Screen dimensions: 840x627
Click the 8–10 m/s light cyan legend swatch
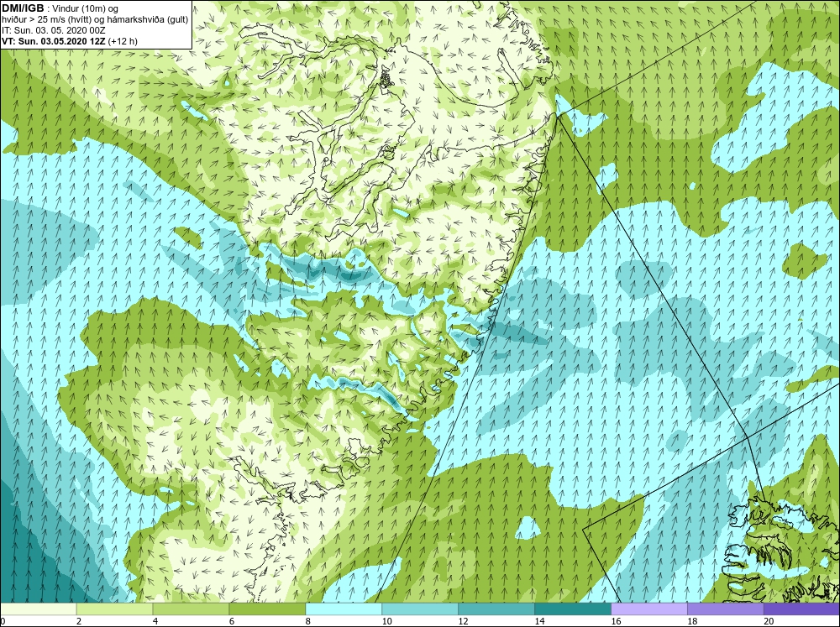coord(344,609)
